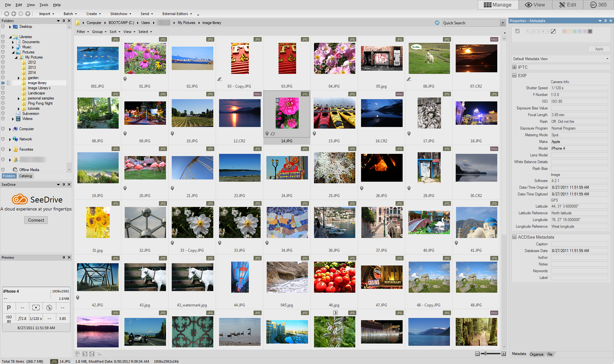The width and height of the screenshot is (614, 364).
Task: Expand the IPTC metadata section
Action: click(x=514, y=67)
